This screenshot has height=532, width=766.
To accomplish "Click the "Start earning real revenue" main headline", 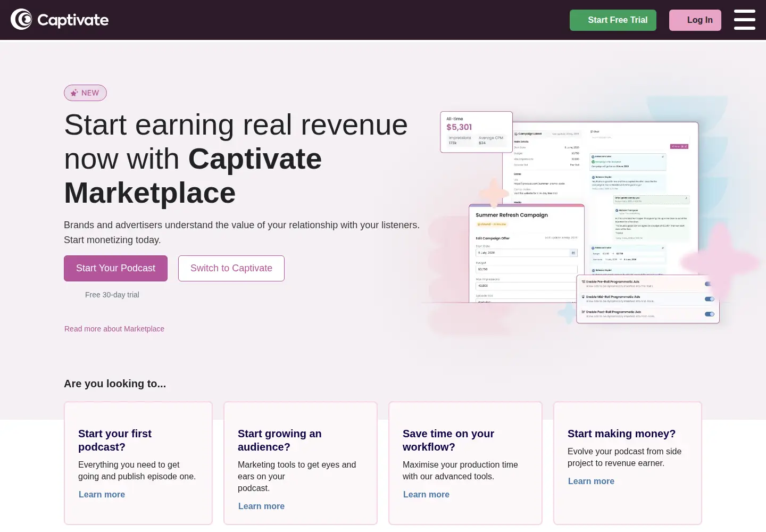I will (236, 159).
